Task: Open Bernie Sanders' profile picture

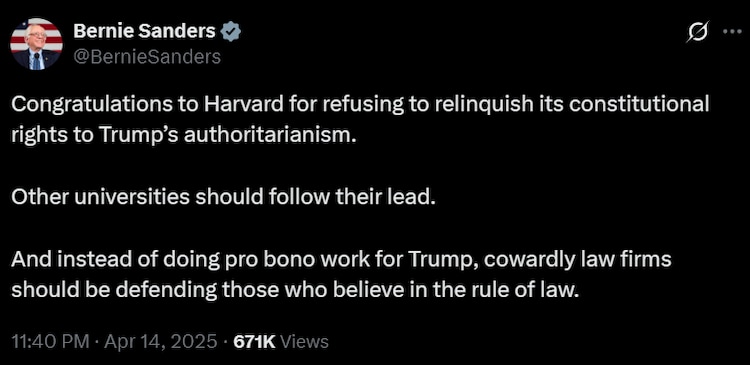Action: point(36,44)
